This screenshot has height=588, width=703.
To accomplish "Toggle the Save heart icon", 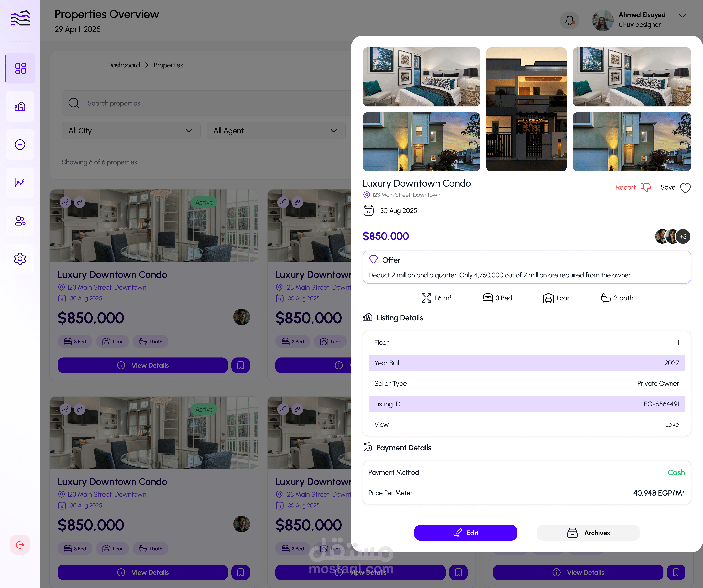I will [x=685, y=188].
